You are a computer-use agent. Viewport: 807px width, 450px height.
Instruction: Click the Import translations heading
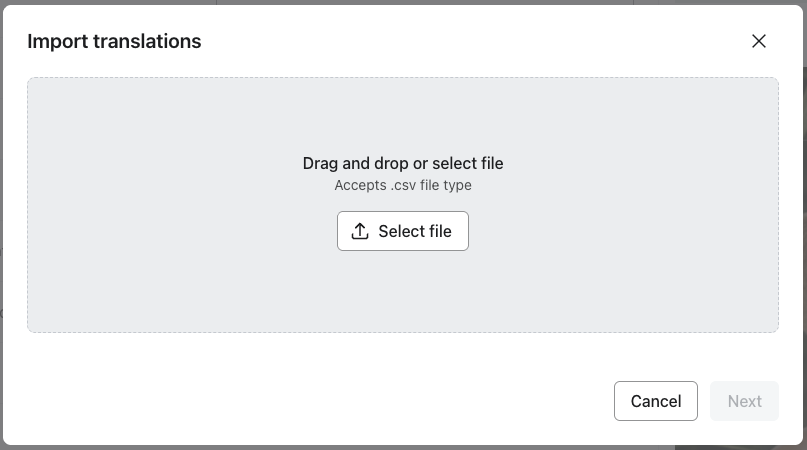tap(114, 41)
